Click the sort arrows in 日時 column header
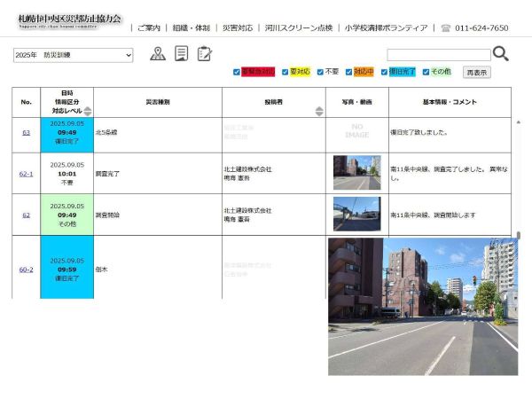This screenshot has height=399, width=532. [x=87, y=111]
